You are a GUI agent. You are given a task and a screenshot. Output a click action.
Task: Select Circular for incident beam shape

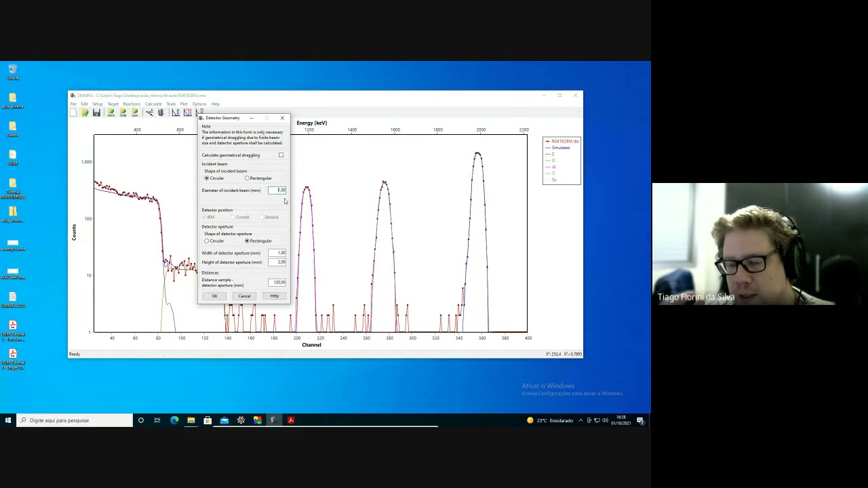[207, 178]
